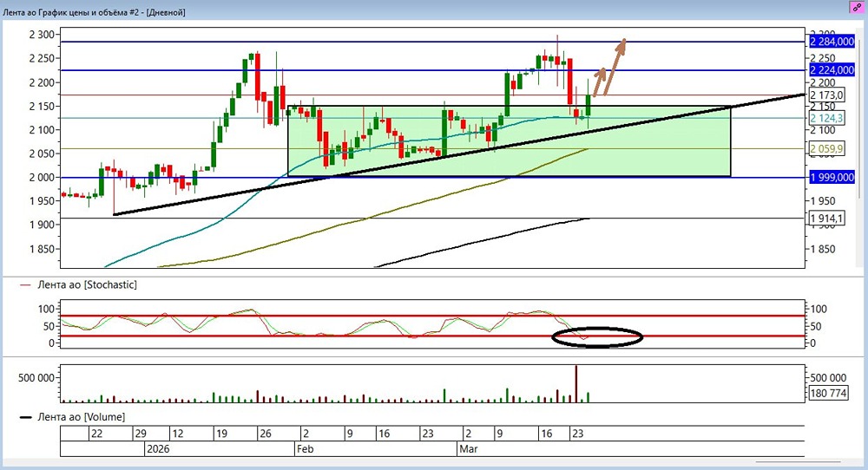Image resolution: width=868 pixels, height=470 pixels.
Task: Click the date label '12' on time axis
Action: (x=177, y=434)
